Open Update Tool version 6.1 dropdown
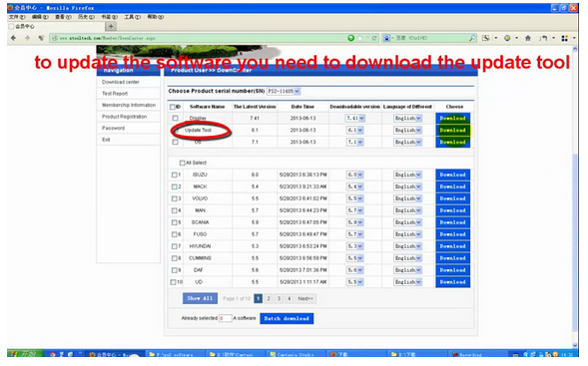The width and height of the screenshot is (588, 366). [x=354, y=130]
